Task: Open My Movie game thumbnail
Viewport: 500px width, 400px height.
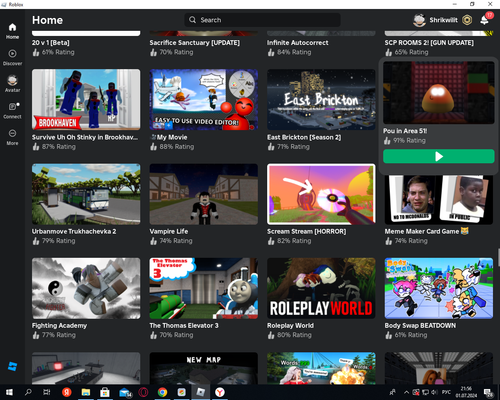Action: [x=204, y=99]
